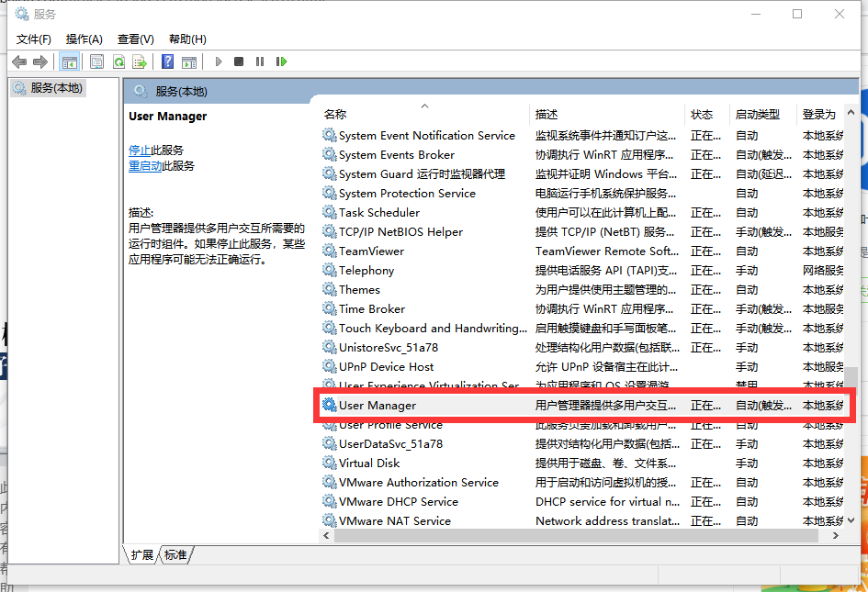Click the Restart Service toolbar icon
This screenshot has height=592, width=868.
click(x=281, y=61)
